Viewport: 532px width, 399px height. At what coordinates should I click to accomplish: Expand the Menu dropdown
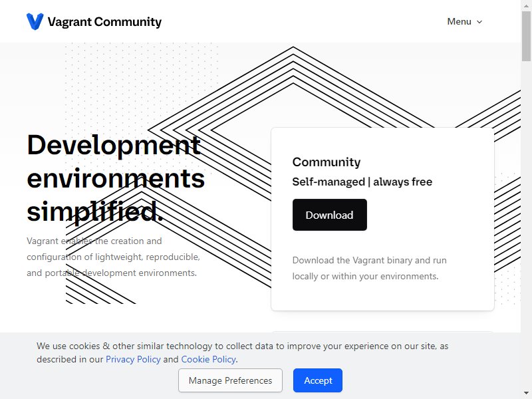464,21
